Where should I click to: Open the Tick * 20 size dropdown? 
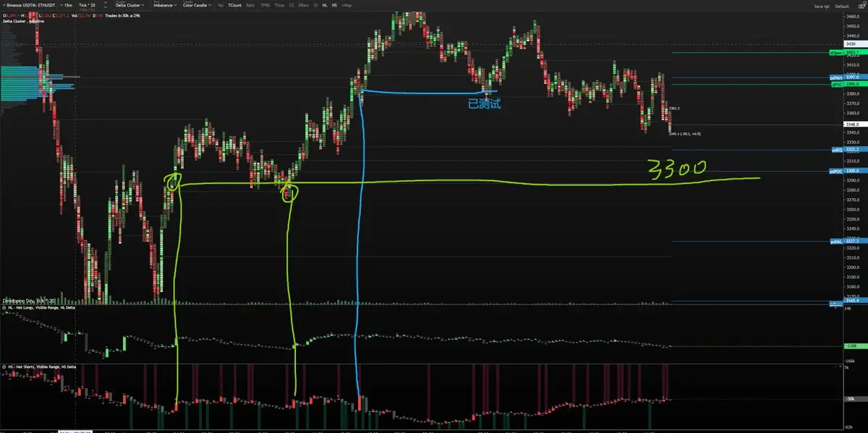(x=88, y=4)
